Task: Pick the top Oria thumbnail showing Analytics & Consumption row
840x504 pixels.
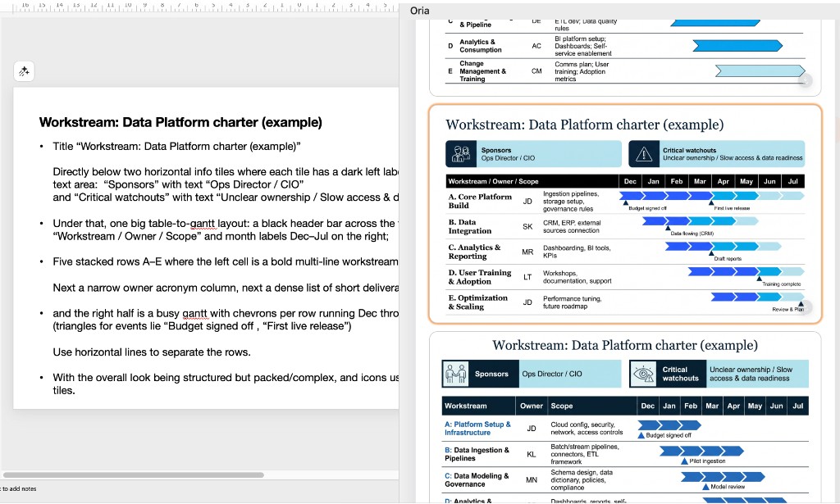Action: tap(625, 57)
